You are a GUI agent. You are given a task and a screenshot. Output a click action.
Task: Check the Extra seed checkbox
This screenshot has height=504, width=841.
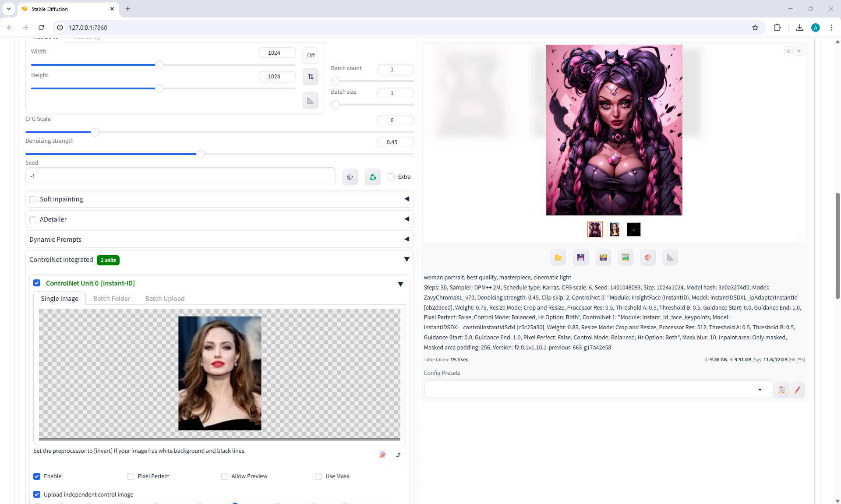click(x=391, y=177)
